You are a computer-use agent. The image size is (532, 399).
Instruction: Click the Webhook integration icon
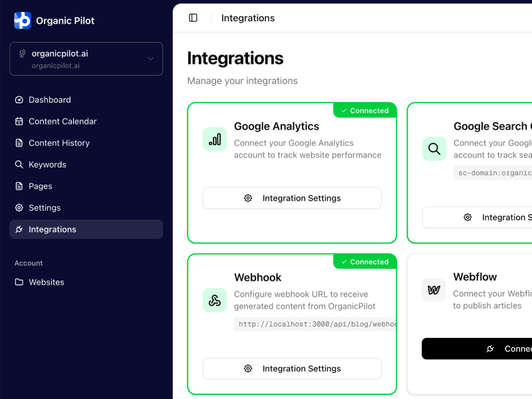click(215, 301)
